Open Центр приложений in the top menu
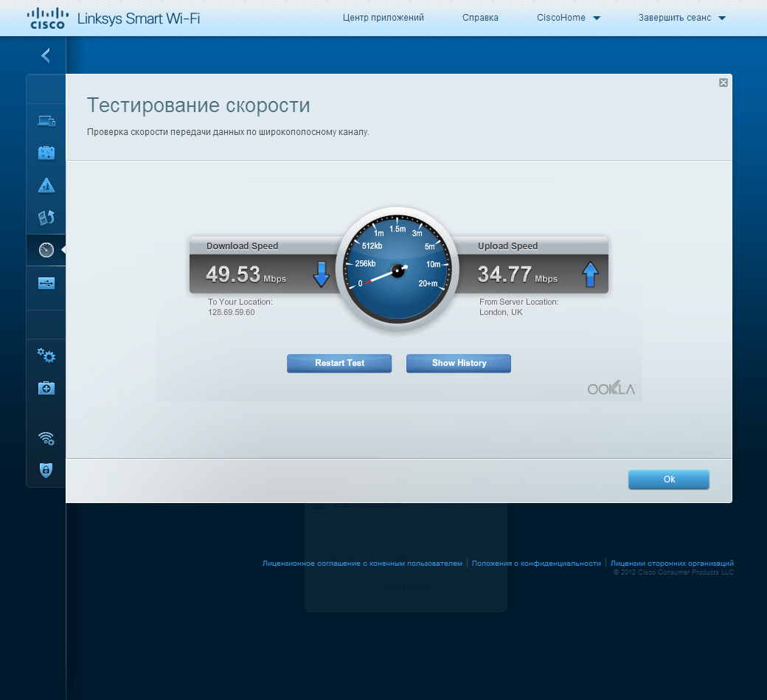767x700 pixels. (x=383, y=18)
